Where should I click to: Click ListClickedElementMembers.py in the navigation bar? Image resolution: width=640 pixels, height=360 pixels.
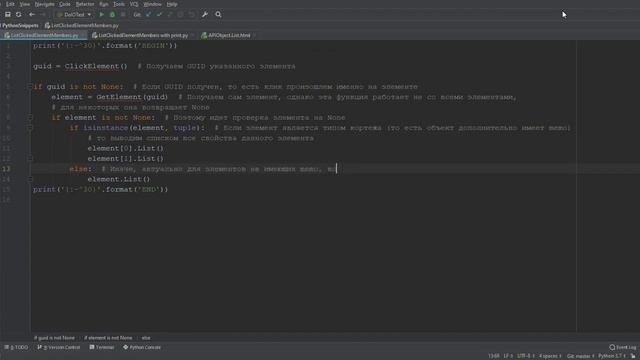click(82, 25)
